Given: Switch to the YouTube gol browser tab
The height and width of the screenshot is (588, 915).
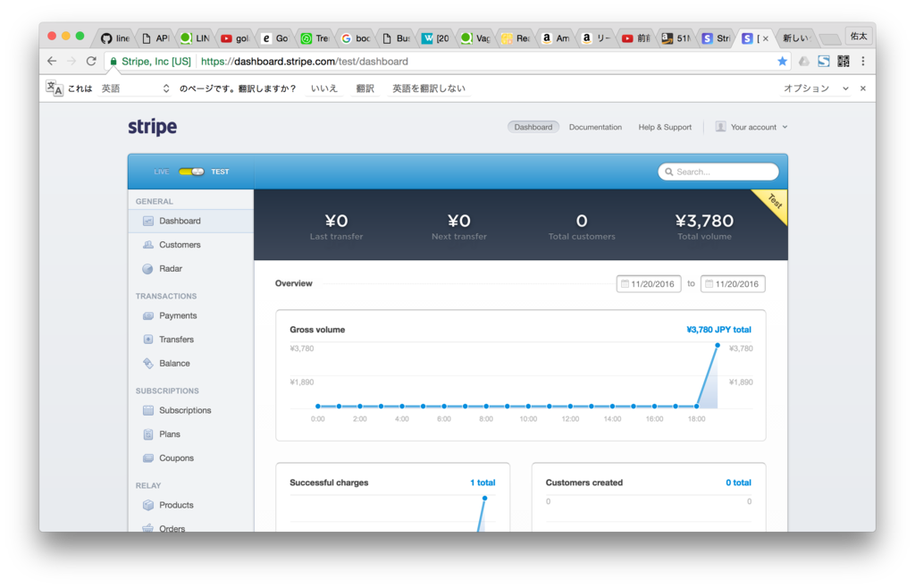Looking at the screenshot, I should [x=235, y=38].
